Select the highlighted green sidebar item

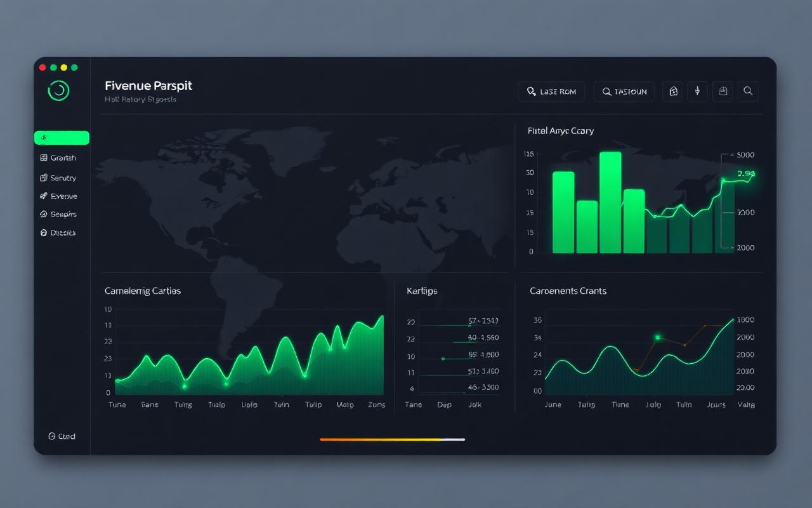click(62, 138)
